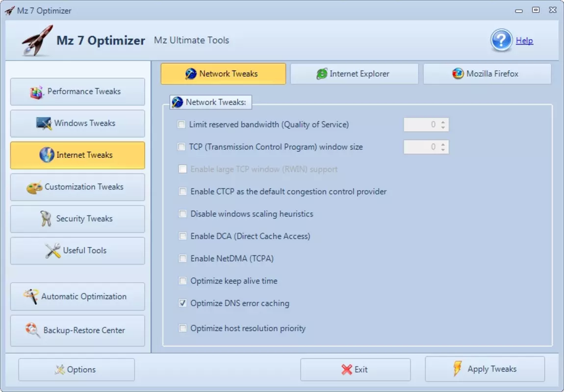564x392 pixels.
Task: Open Customization Tweaks section
Action: [x=77, y=187]
